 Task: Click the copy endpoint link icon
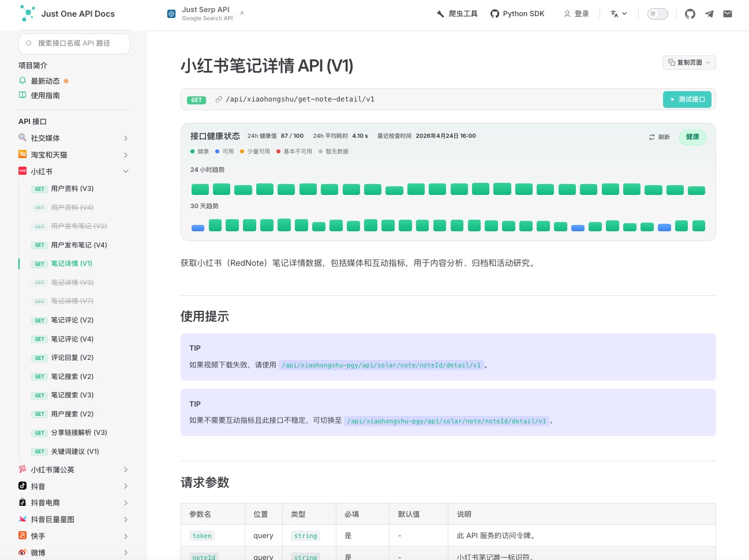click(x=219, y=99)
